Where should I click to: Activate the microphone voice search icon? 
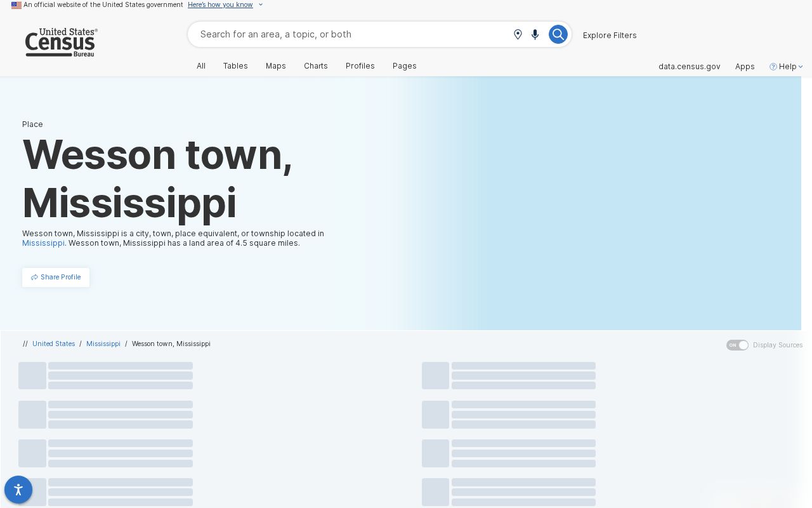pyautogui.click(x=535, y=34)
